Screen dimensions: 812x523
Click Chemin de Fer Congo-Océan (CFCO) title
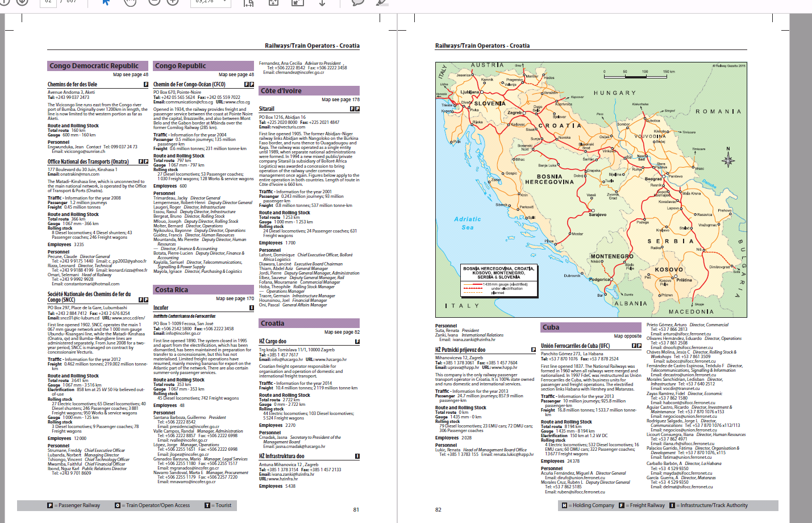coord(189,84)
